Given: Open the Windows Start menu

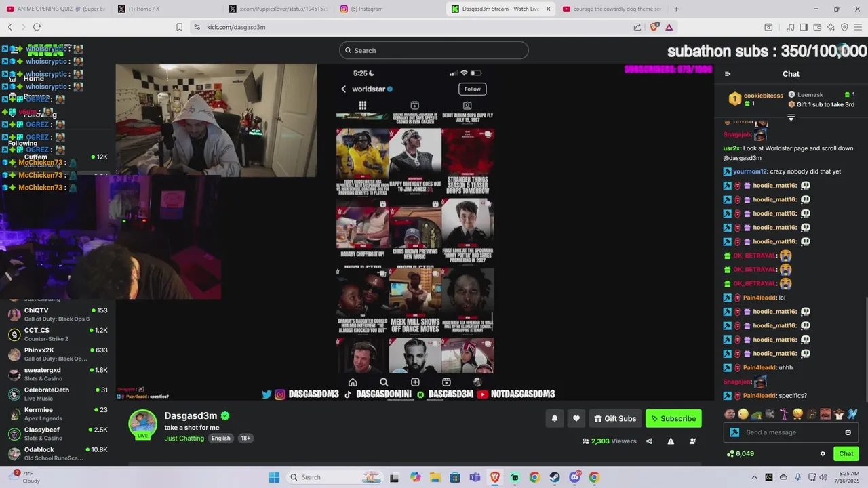Looking at the screenshot, I should click(274, 477).
